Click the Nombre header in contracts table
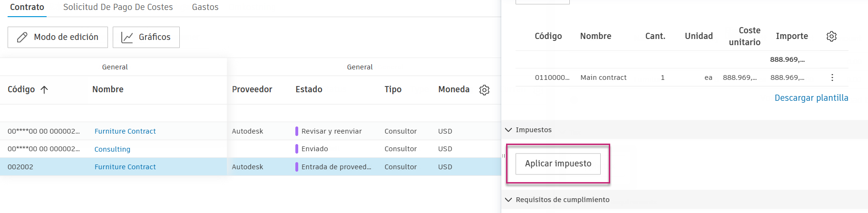The image size is (868, 213). coord(108,89)
